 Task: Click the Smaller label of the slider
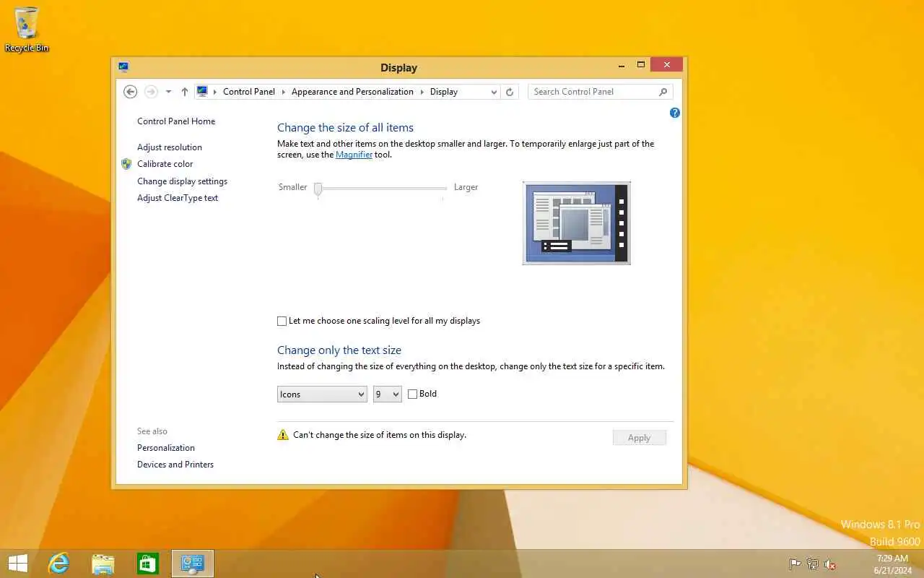pyautogui.click(x=292, y=187)
